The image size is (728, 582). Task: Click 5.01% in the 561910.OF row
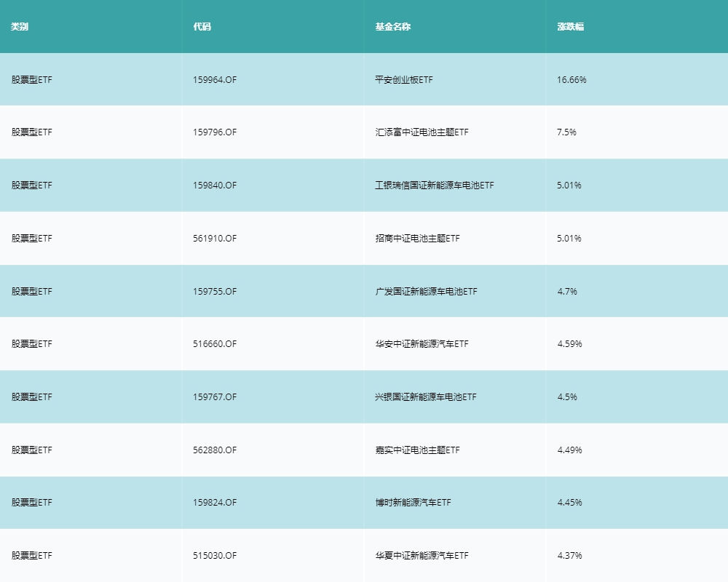click(x=569, y=238)
